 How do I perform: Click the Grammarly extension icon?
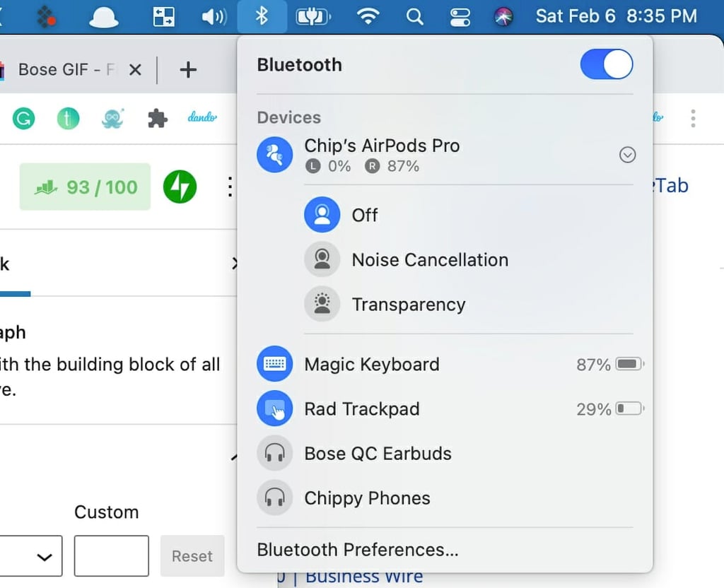23,118
